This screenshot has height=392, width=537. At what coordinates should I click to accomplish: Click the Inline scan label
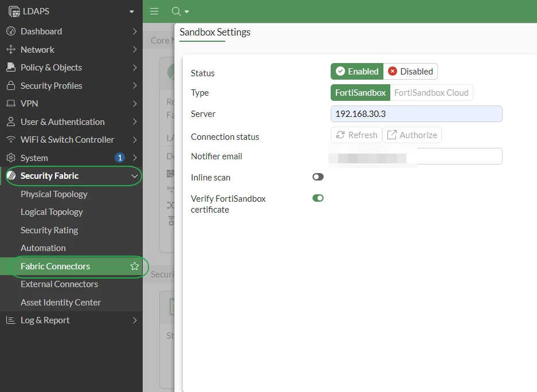click(211, 177)
